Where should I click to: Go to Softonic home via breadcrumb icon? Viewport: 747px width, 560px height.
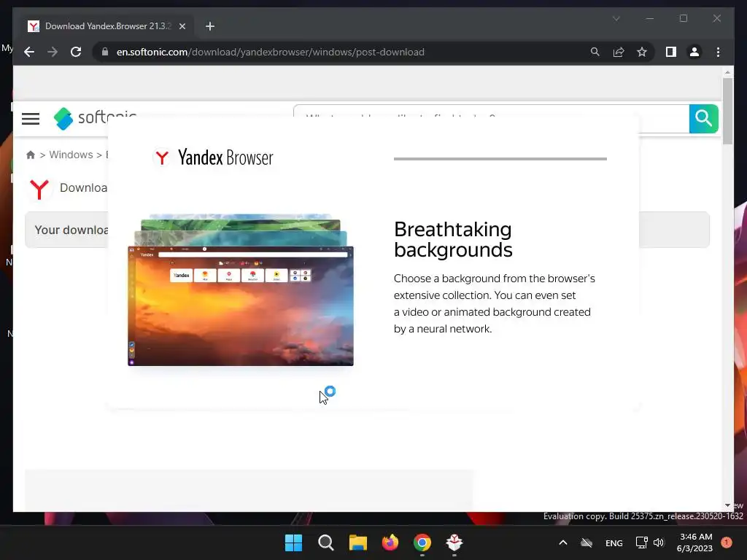click(x=31, y=155)
